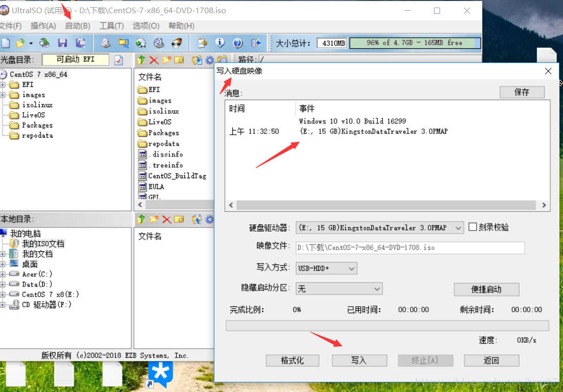Click the Exit door toolbar icon
Screen dimensions: 563x392
coord(256,43)
